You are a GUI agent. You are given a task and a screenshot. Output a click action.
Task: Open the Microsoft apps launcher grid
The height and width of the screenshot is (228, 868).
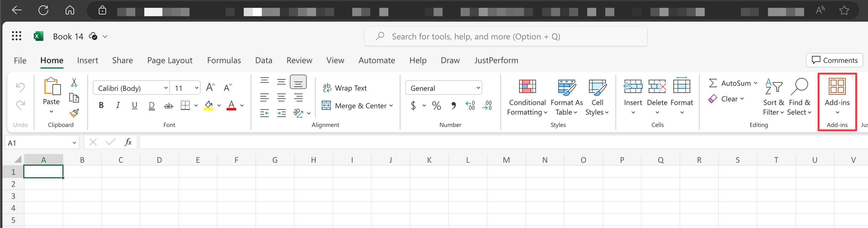click(17, 36)
